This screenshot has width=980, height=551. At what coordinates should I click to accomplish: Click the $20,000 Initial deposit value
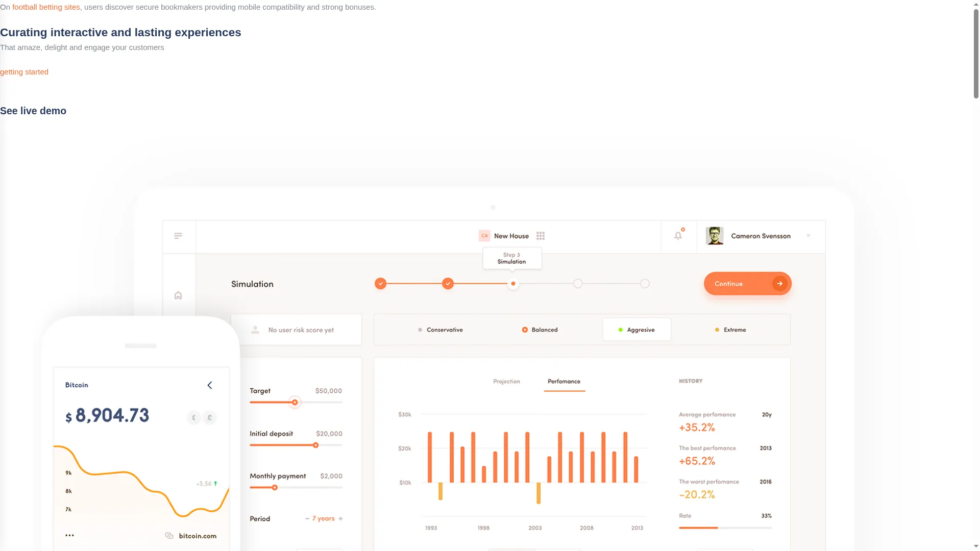click(x=329, y=434)
